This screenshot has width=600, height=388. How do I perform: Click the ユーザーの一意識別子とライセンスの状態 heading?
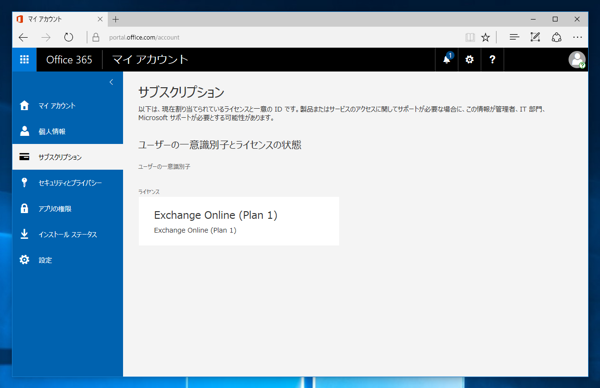220,145
